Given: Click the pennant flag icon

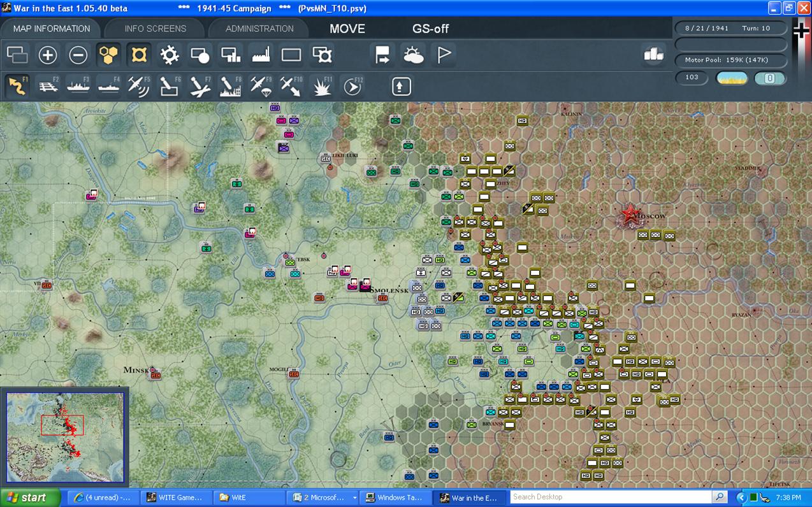Looking at the screenshot, I should coord(444,55).
